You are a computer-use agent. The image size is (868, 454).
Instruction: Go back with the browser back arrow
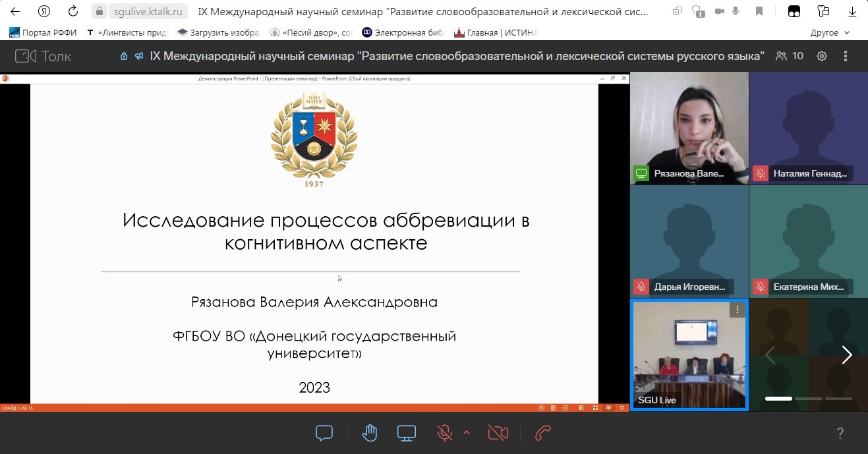[15, 11]
